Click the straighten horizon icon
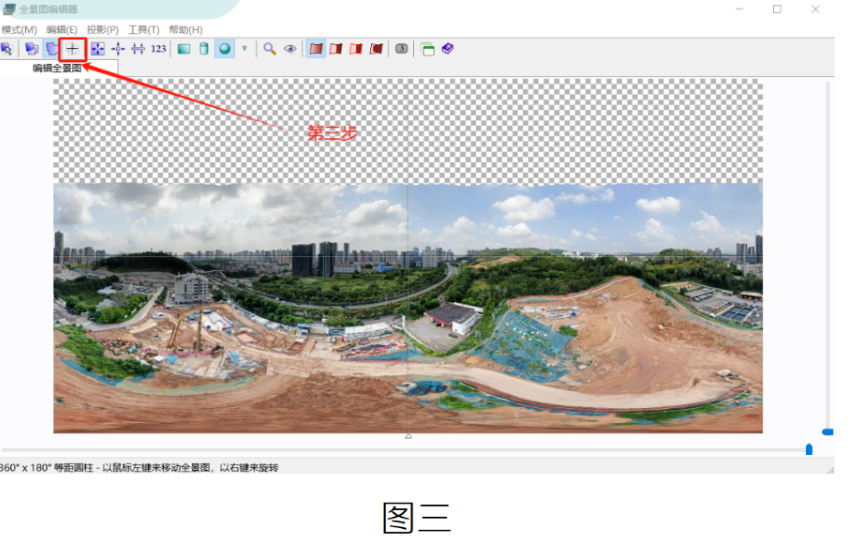866x554 pixels. (138, 49)
